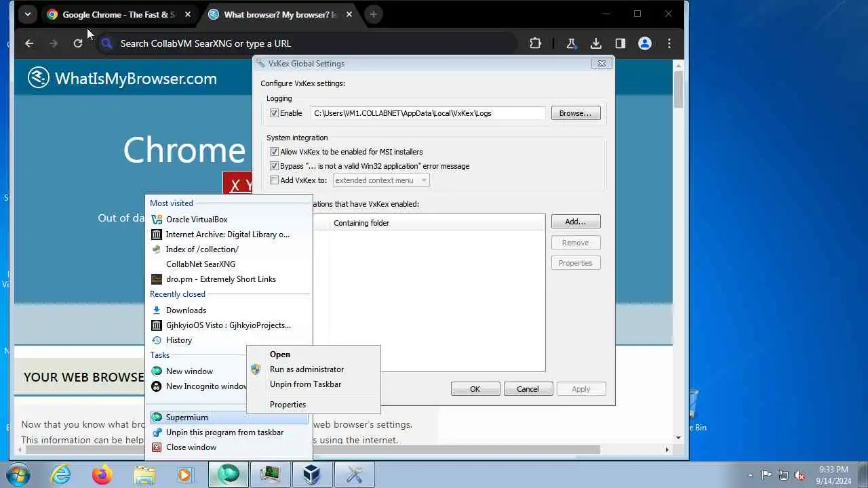Open the VxKex tools taskbar icon
Screen dimensions: 868x488
pos(354,474)
